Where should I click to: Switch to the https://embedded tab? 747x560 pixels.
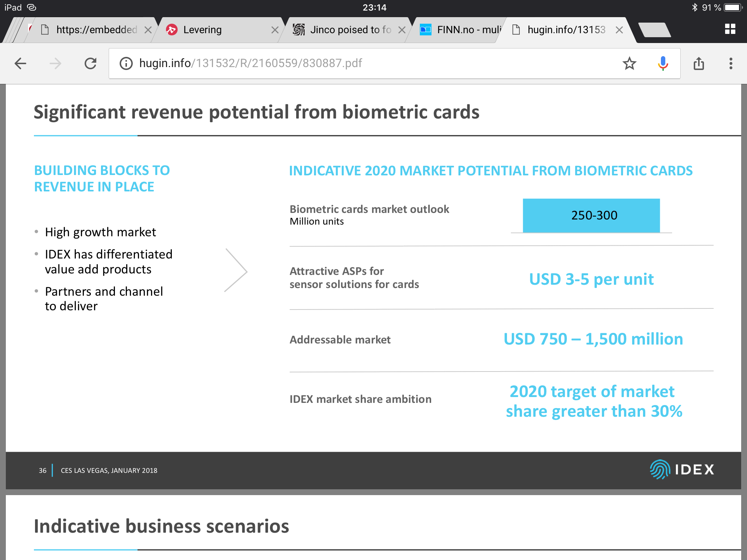(91, 30)
